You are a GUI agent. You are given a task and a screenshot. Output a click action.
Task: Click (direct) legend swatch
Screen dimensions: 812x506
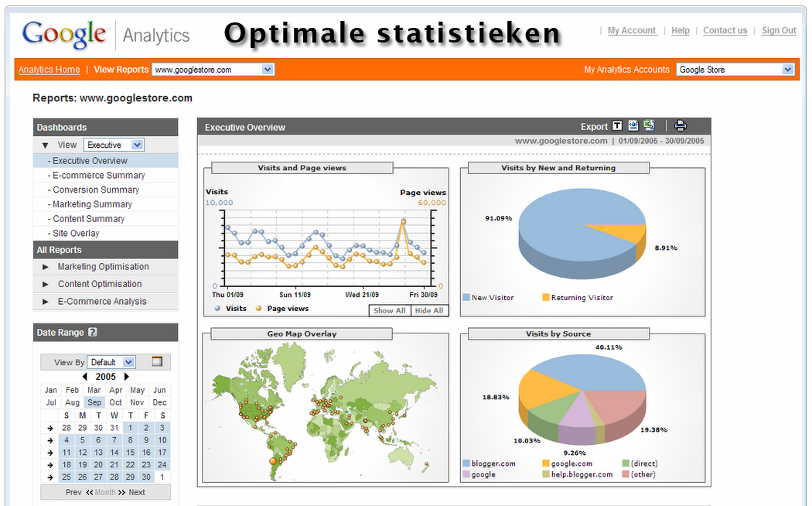[x=626, y=463]
